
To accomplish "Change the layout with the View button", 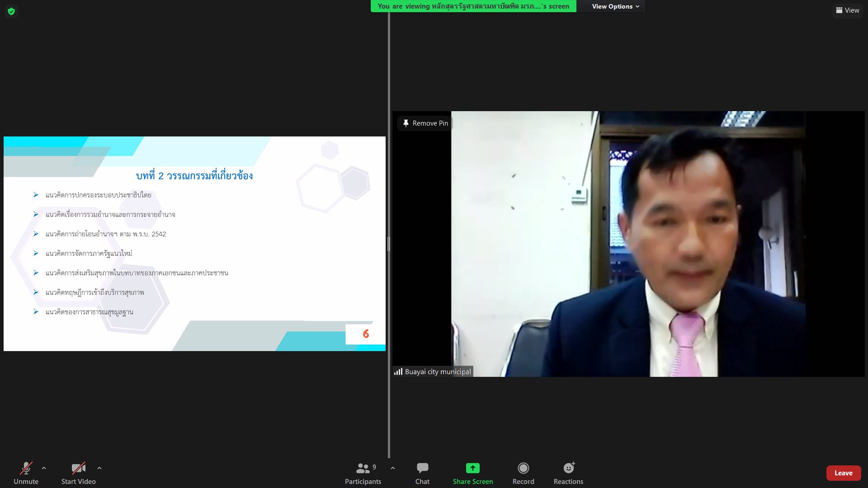I will 847,10.
